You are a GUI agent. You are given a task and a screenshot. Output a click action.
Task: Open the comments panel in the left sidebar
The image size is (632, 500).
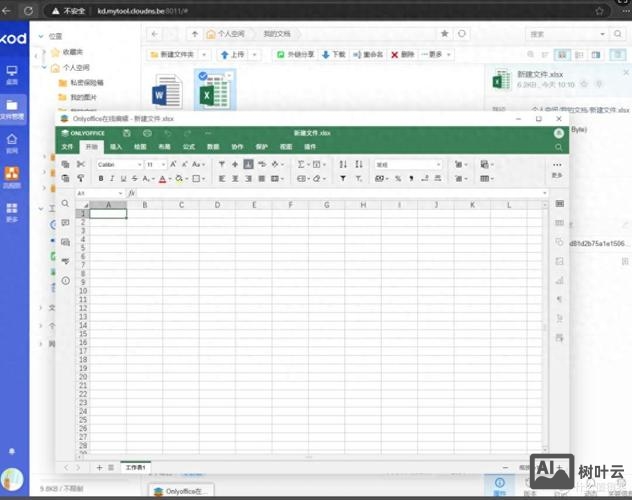click(65, 222)
